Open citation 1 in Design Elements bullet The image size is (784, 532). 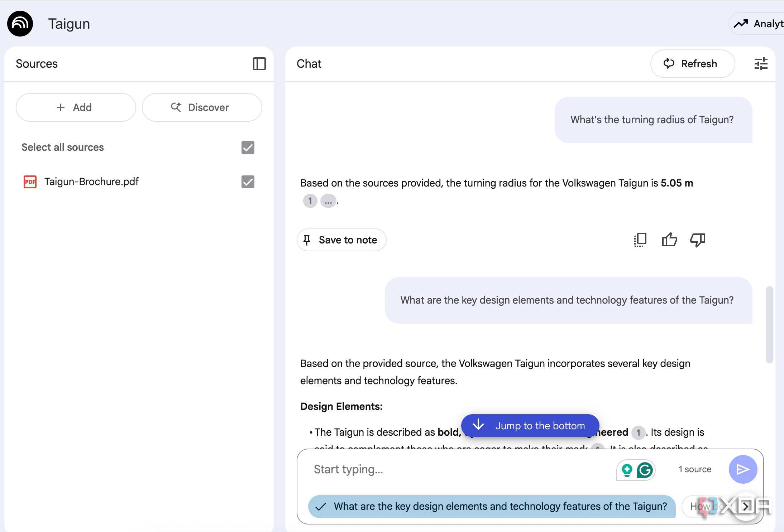[x=638, y=432]
